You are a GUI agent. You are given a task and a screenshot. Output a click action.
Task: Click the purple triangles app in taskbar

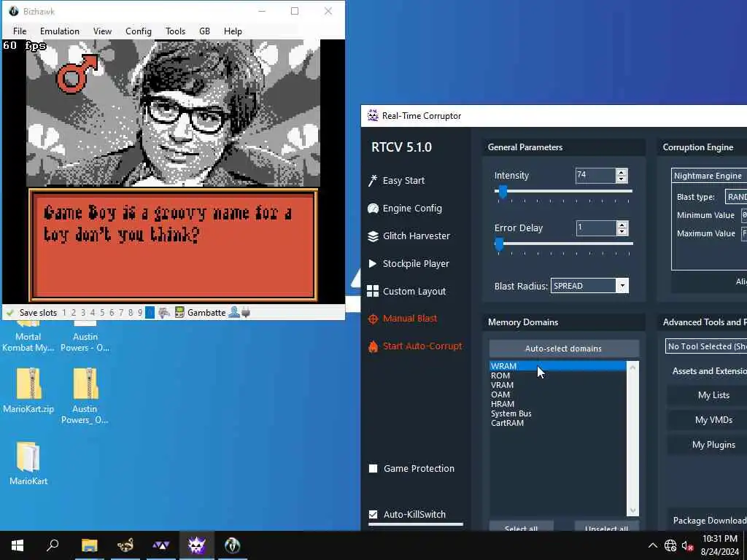[x=161, y=545]
